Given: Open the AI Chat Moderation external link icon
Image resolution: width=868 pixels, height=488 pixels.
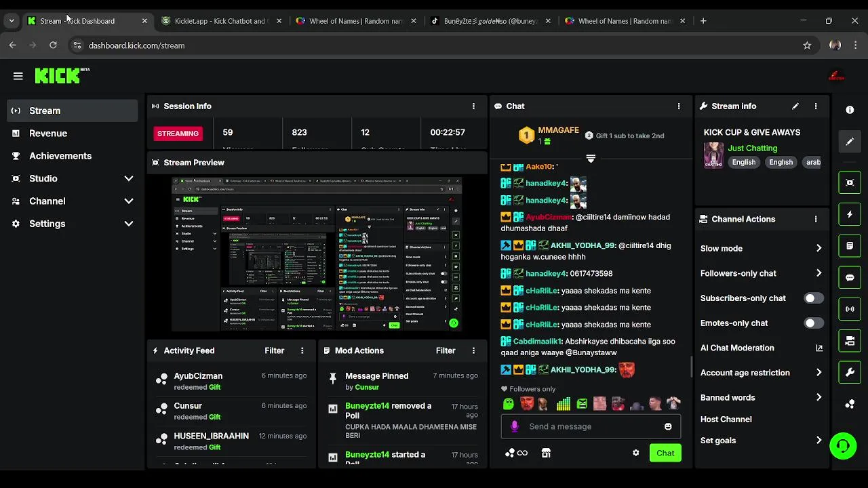Looking at the screenshot, I should tap(819, 348).
